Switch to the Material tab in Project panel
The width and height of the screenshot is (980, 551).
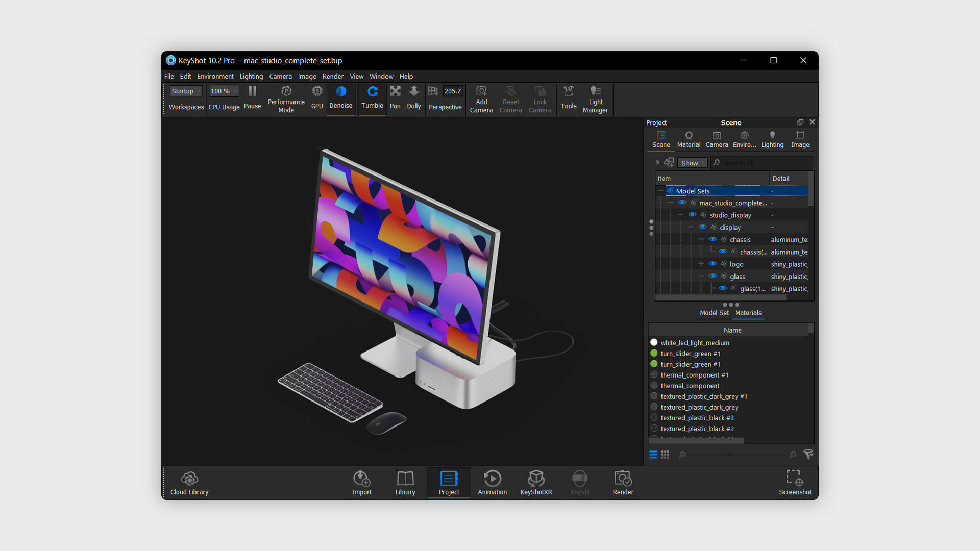[x=689, y=140]
